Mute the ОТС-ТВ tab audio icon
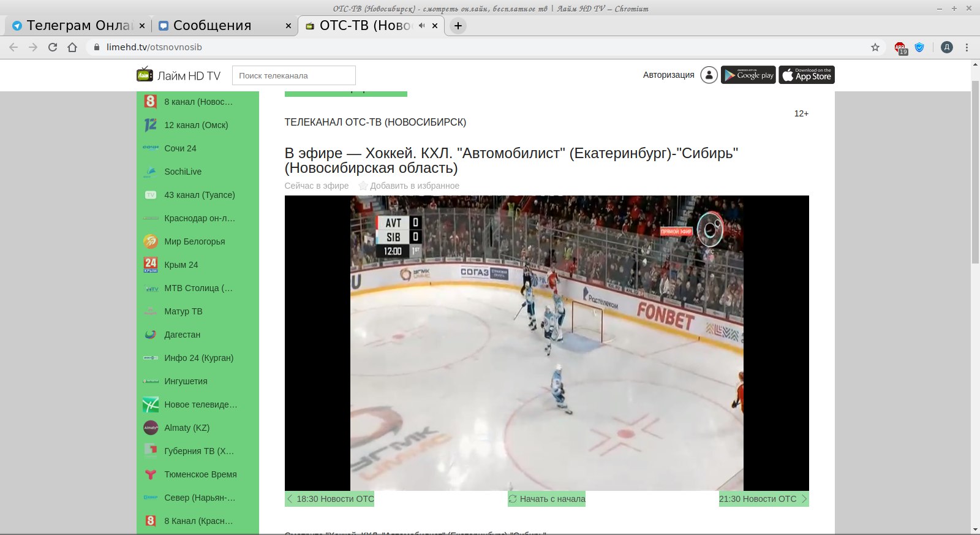The height and width of the screenshot is (535, 980). (422, 26)
